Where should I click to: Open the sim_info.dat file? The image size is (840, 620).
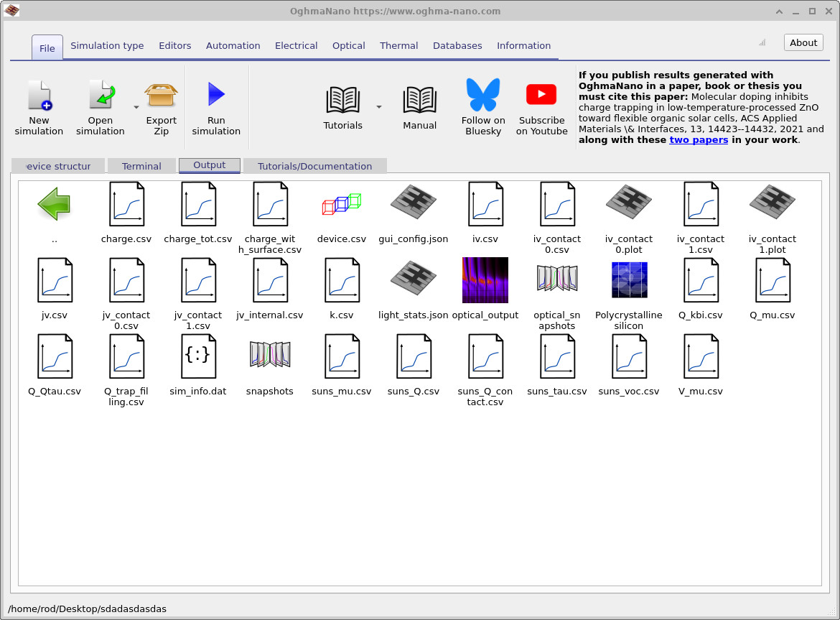point(198,356)
